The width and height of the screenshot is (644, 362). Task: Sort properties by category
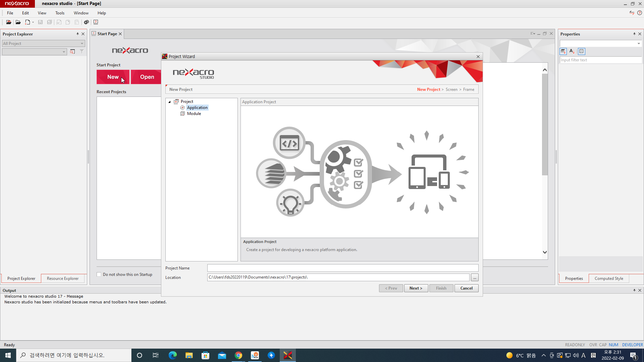click(563, 51)
